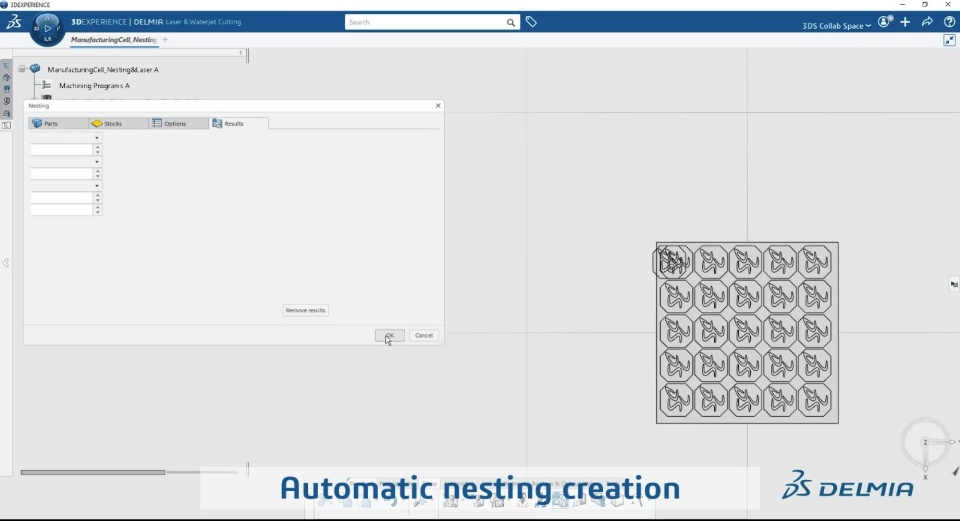Click the tree panel horizontal scrollbar
Screen dimensions: 960x521
click(x=92, y=472)
